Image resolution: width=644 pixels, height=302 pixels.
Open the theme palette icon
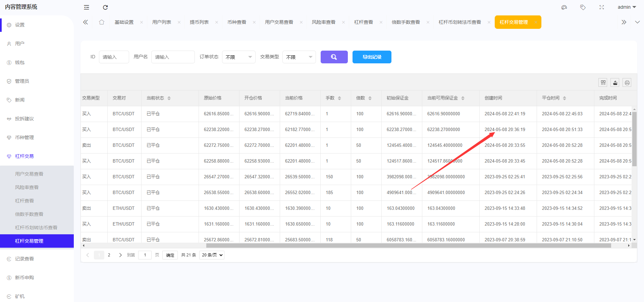pyautogui.click(x=564, y=7)
